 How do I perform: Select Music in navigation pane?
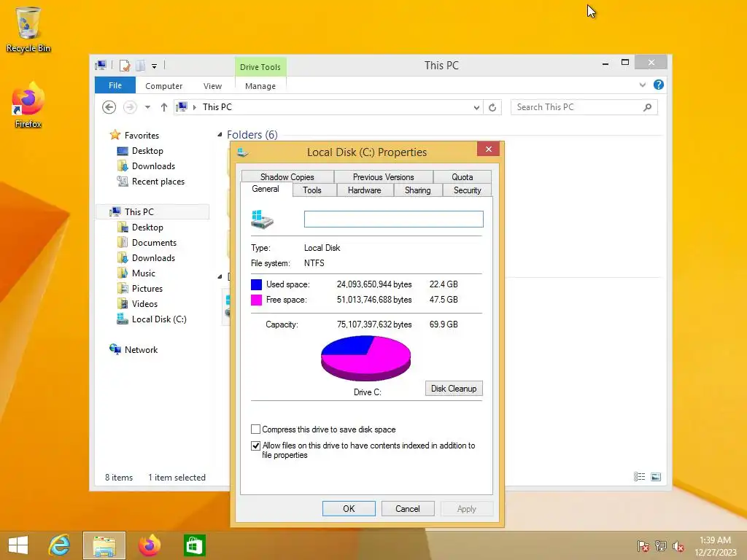point(136,273)
